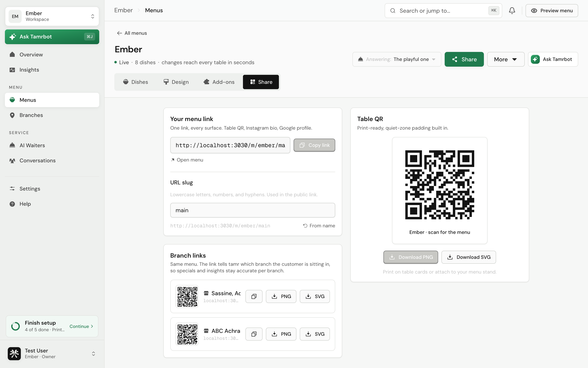Click ABC Achra QR thumbnail
The image size is (588, 368).
pos(187,334)
